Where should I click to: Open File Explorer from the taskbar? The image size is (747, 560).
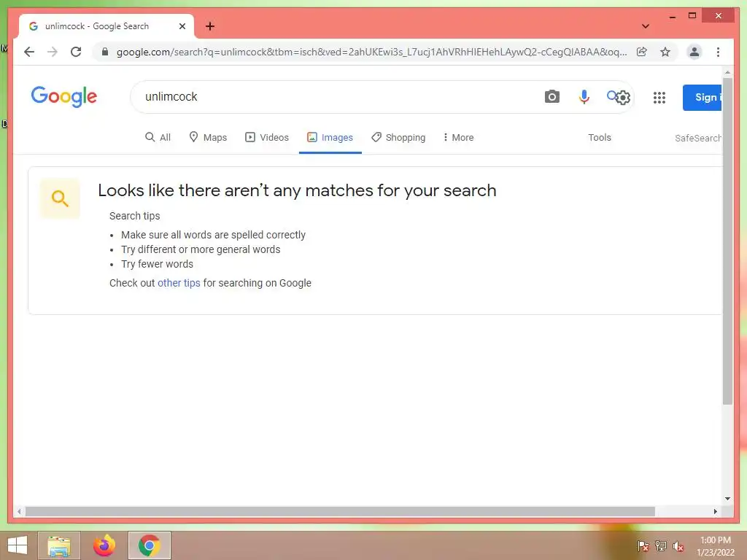click(x=59, y=545)
